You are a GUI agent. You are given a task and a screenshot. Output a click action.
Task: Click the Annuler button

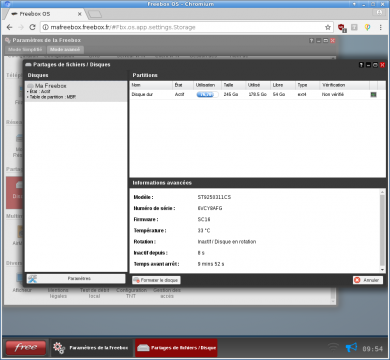[367, 280]
